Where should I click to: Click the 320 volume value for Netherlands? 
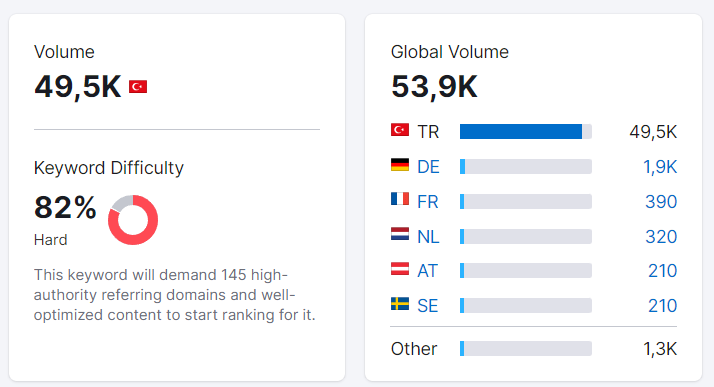661,237
